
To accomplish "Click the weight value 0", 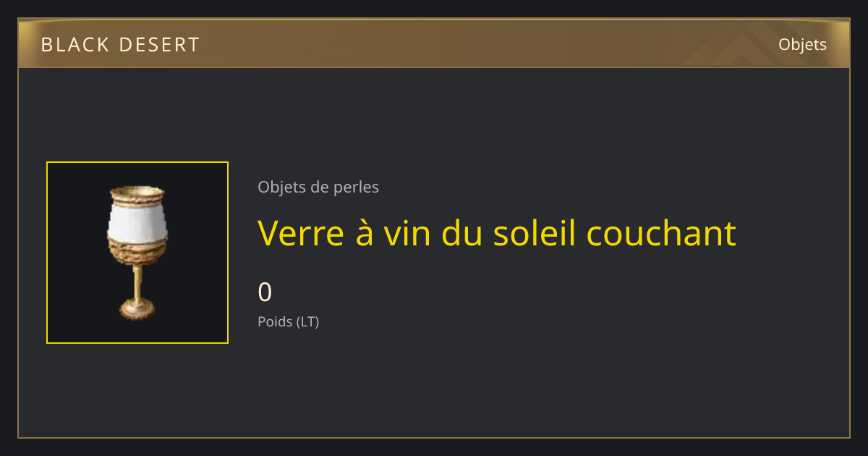I will [x=265, y=292].
